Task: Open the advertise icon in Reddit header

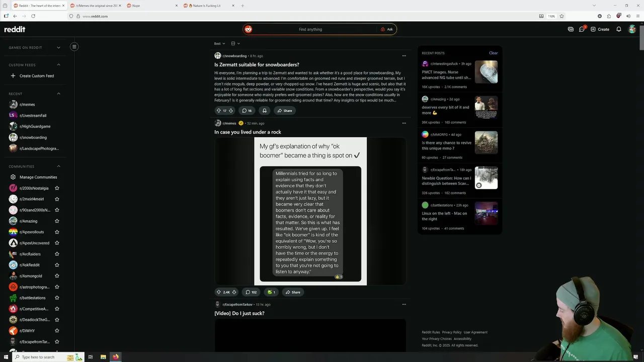Action: click(x=571, y=29)
